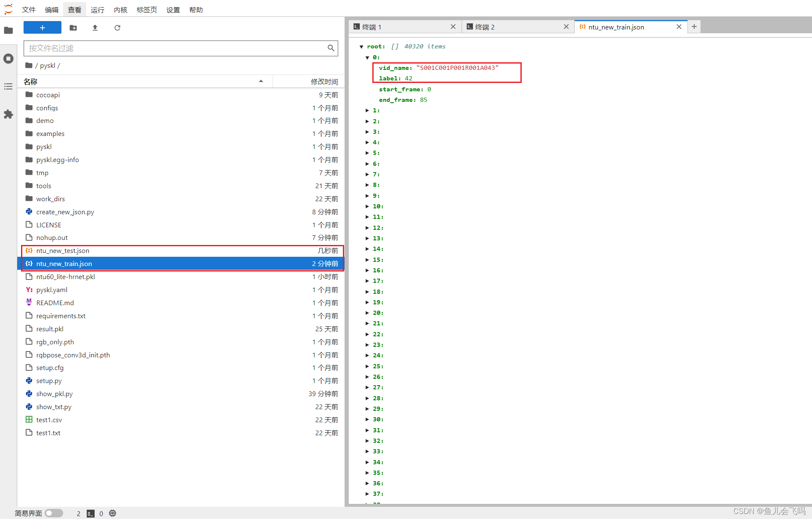Collapse the root JSON node
This screenshot has width=812, height=519.
[x=361, y=47]
